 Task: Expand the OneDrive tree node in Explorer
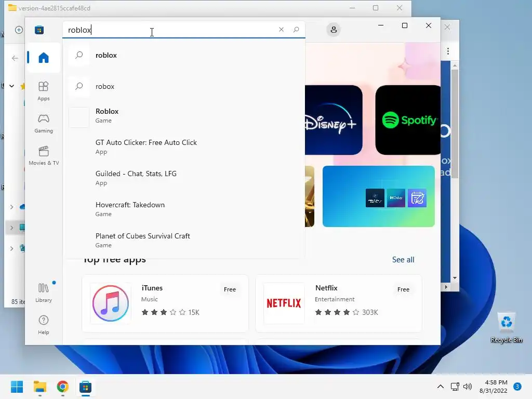[x=11, y=207]
